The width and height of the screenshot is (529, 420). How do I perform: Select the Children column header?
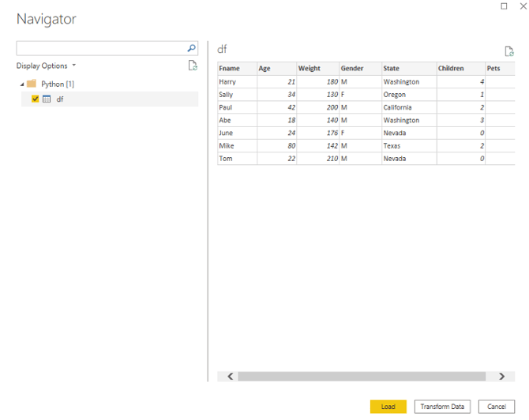pos(460,69)
